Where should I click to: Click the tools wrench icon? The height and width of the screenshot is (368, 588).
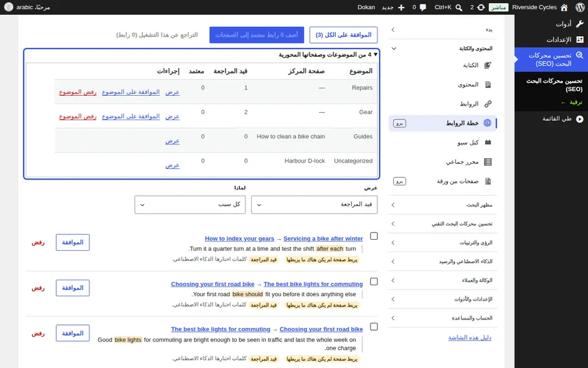pos(580,24)
